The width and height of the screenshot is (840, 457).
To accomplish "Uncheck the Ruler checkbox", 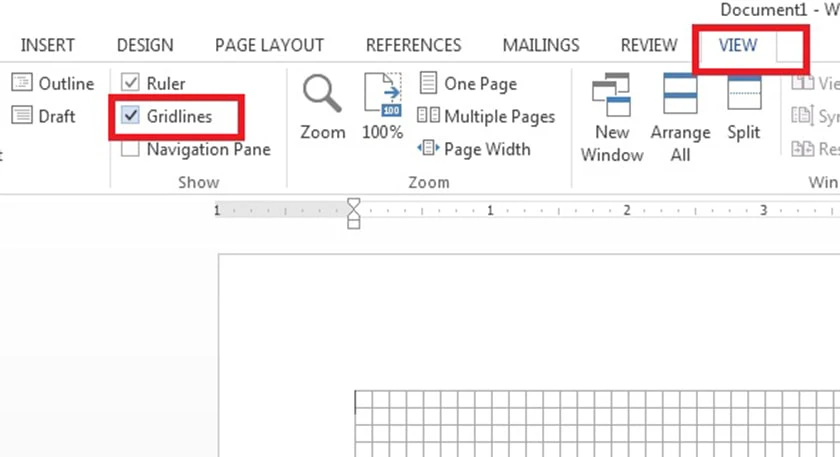I will coord(130,83).
